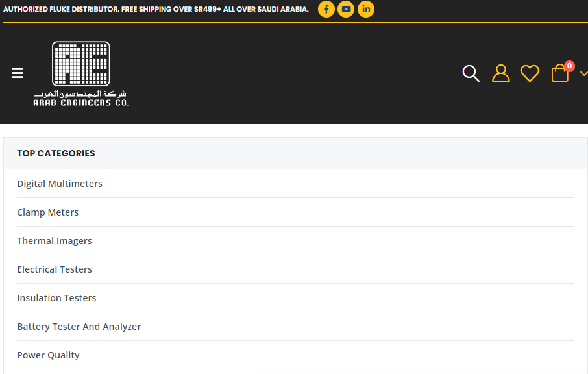Image resolution: width=588 pixels, height=374 pixels.
Task: View the wishlist heart icon
Action: point(530,73)
